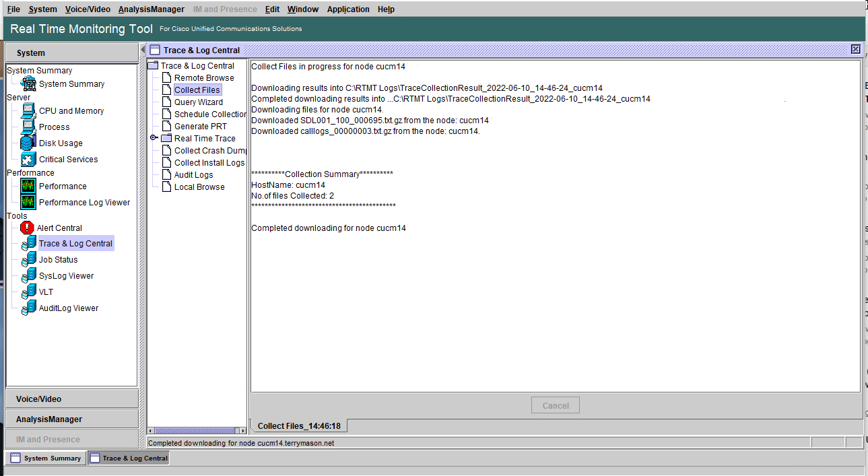Select Audit Logs in the tree

click(x=194, y=175)
